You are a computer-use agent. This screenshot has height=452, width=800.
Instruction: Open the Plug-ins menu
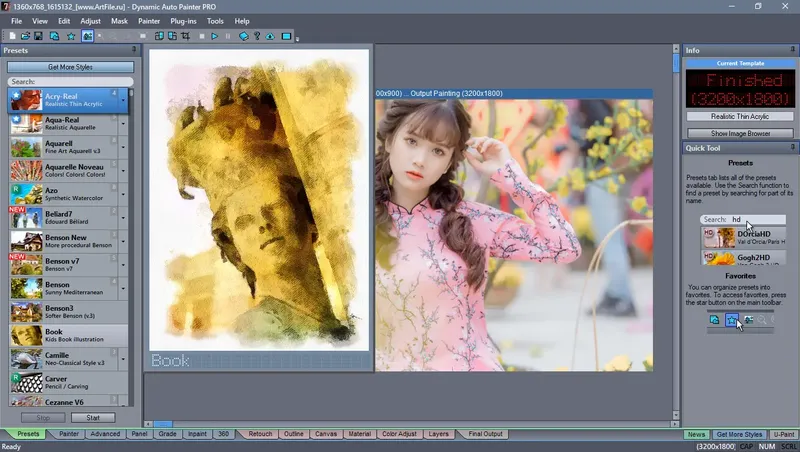pyautogui.click(x=183, y=20)
